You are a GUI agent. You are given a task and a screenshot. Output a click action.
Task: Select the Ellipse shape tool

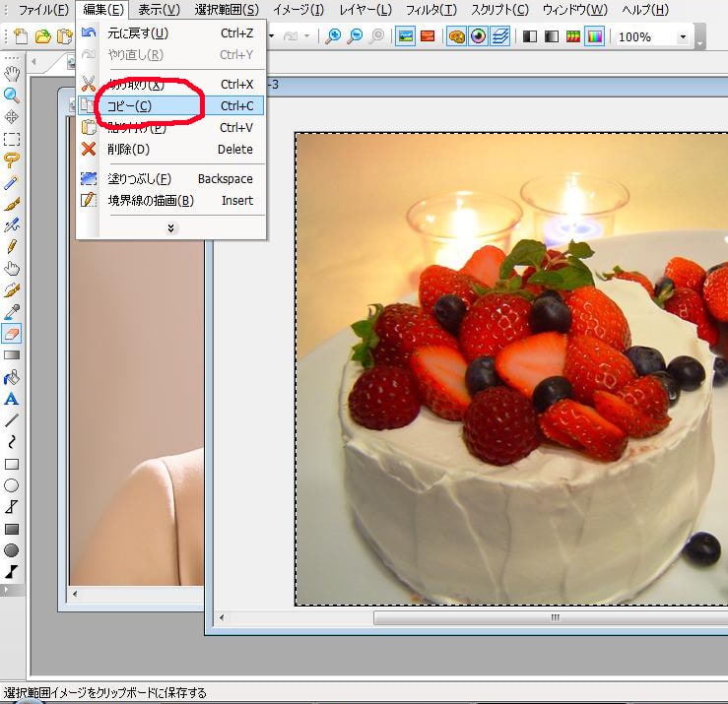(x=12, y=485)
